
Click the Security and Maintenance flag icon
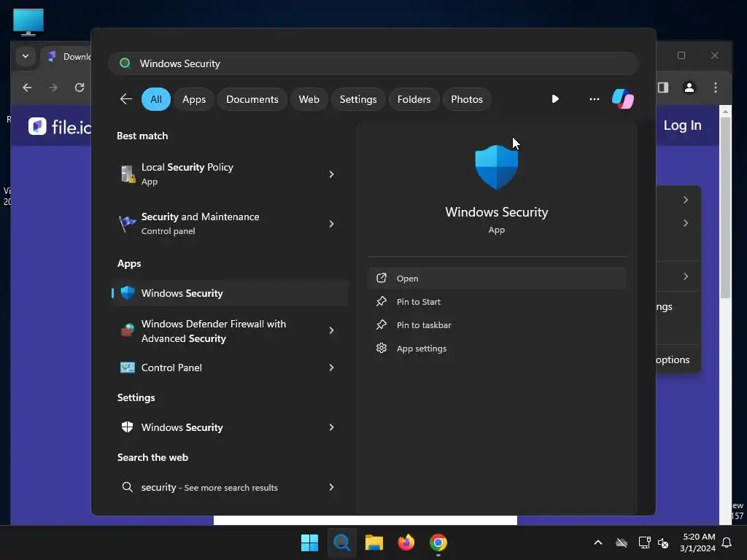click(127, 223)
